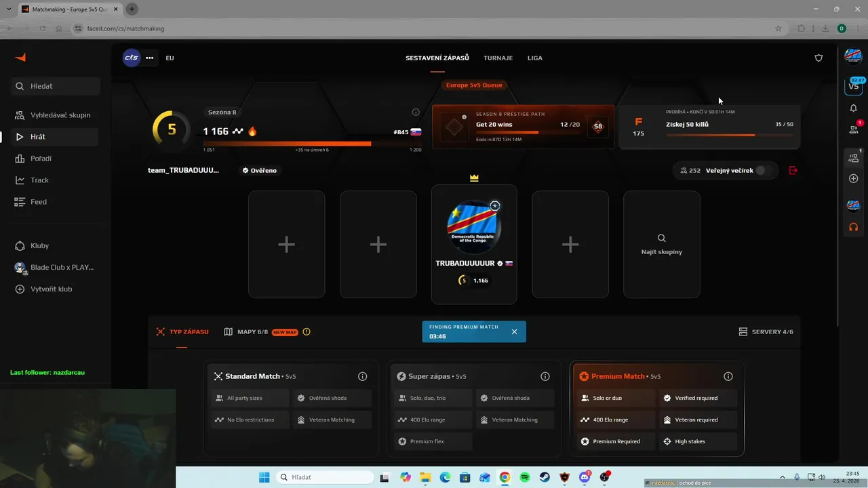Open the Hledat search box in sidebar
The image size is (868, 488).
pyautogui.click(x=56, y=86)
